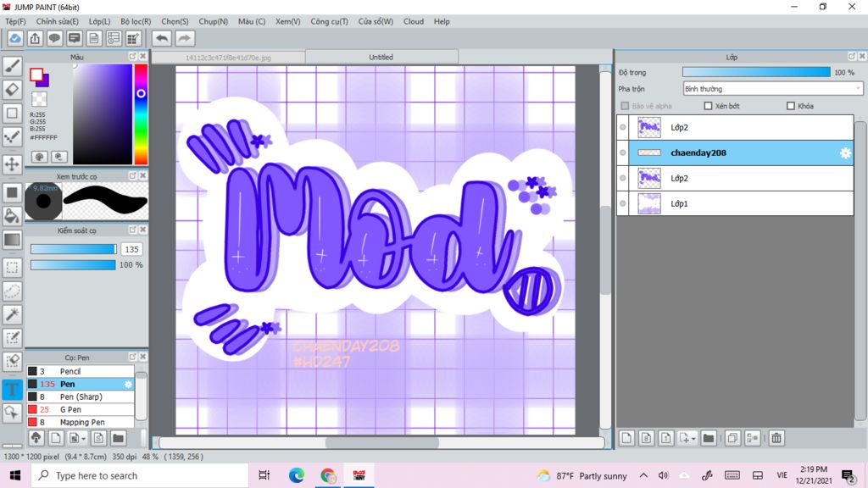Viewport: 868px width, 488px height.
Task: Select the Shape rectangle tool
Action: click(12, 113)
